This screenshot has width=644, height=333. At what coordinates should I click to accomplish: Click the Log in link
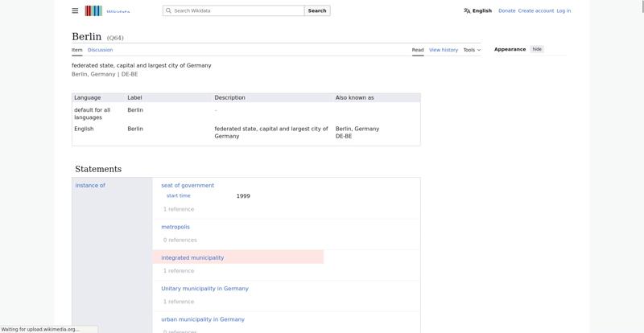(x=563, y=11)
